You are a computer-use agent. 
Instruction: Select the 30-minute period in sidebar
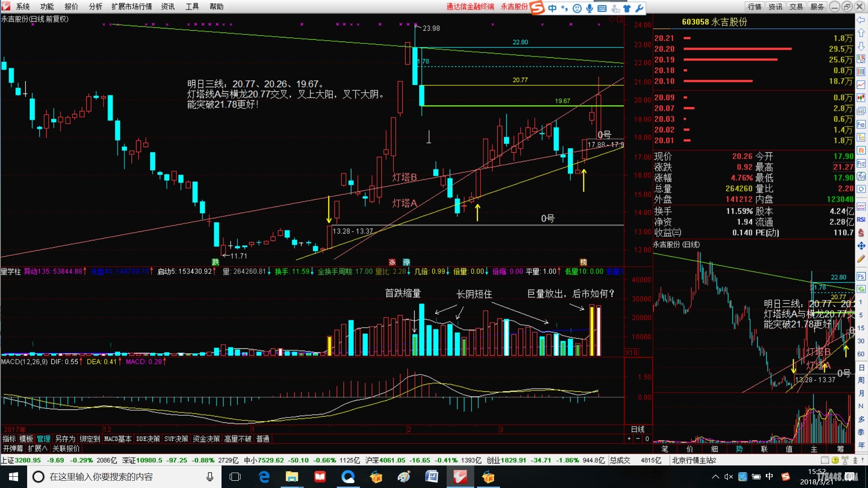pyautogui.click(x=861, y=341)
